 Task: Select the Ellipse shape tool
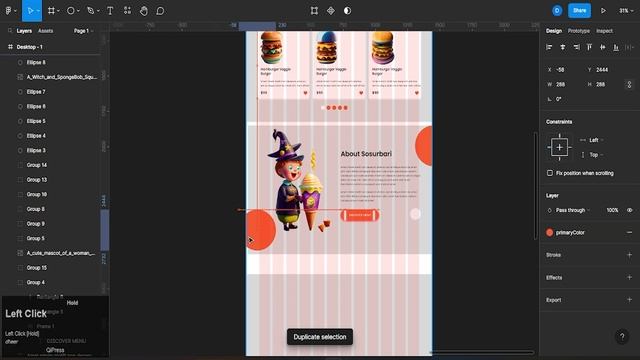(71, 11)
